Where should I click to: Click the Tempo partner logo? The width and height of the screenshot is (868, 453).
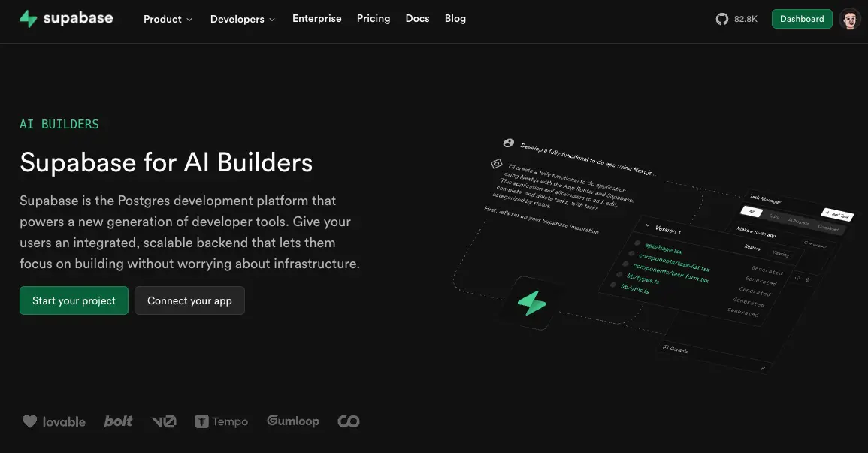221,421
